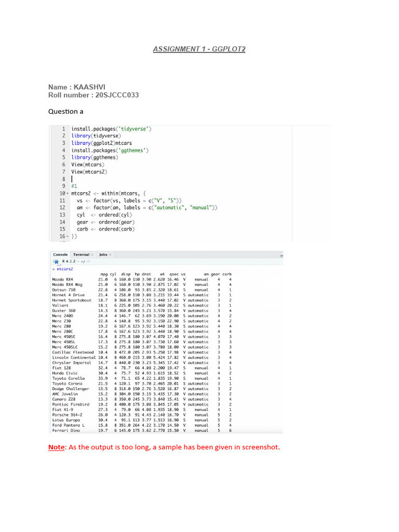Screen dimensions: 399x532
Task: Click the working directory arrow icon beside ~/
Action: (88, 262)
